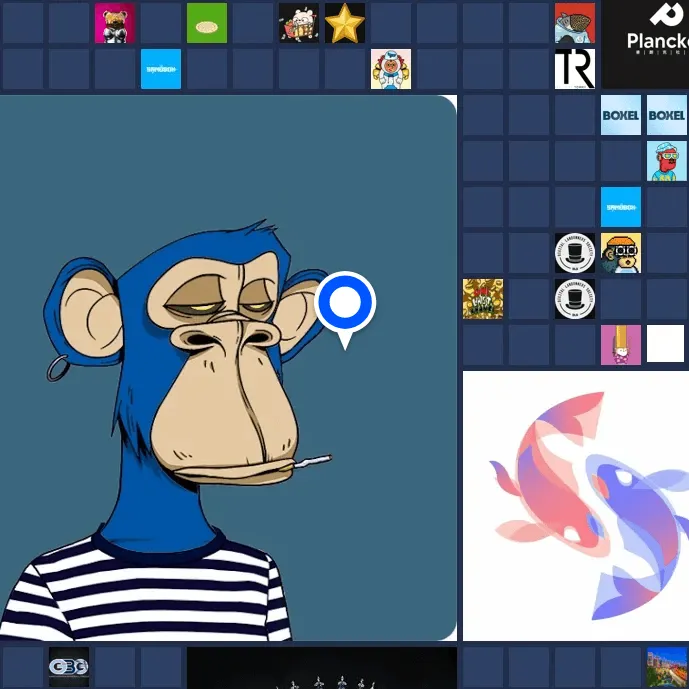Select the teddy bear on pink parcel
689x689 pixels.
point(115,23)
